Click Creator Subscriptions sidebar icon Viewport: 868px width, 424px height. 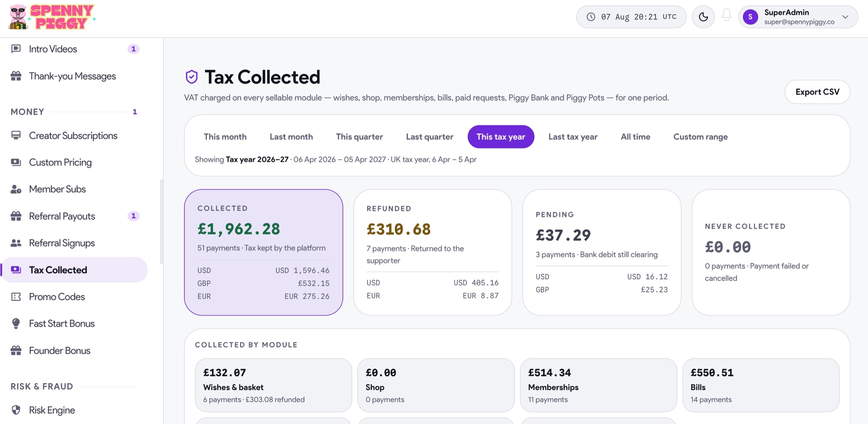[16, 135]
